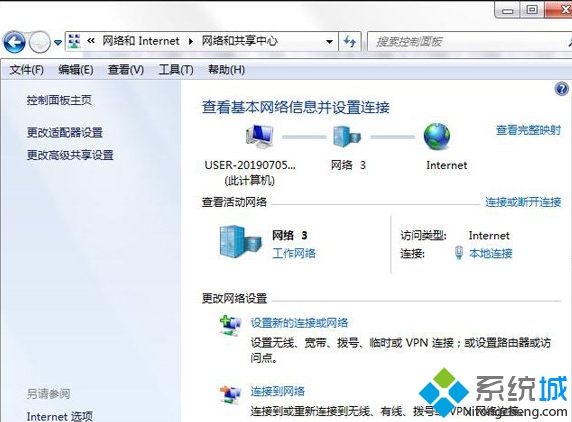Open the 文件(F) menu
Image resolution: width=572 pixels, height=422 pixels.
[26, 69]
